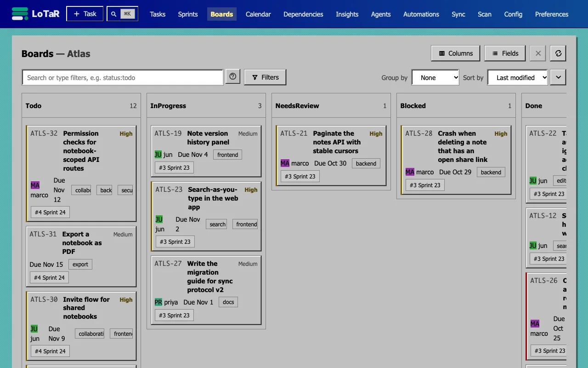This screenshot has height=368, width=588.
Task: Click the backend tag on ATLS-21
Action: pos(366,163)
